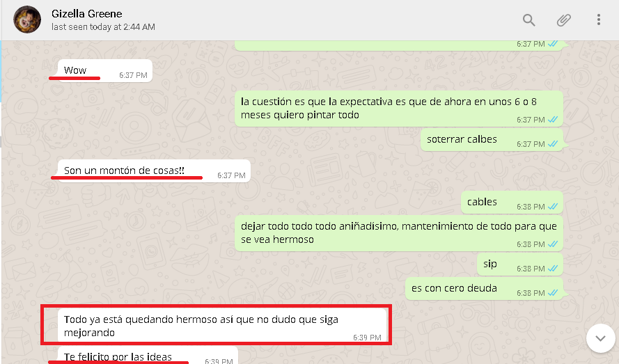Click read-receipt checkmarks on "cables" message
Viewport: 619px width, 364px height.
point(553,207)
